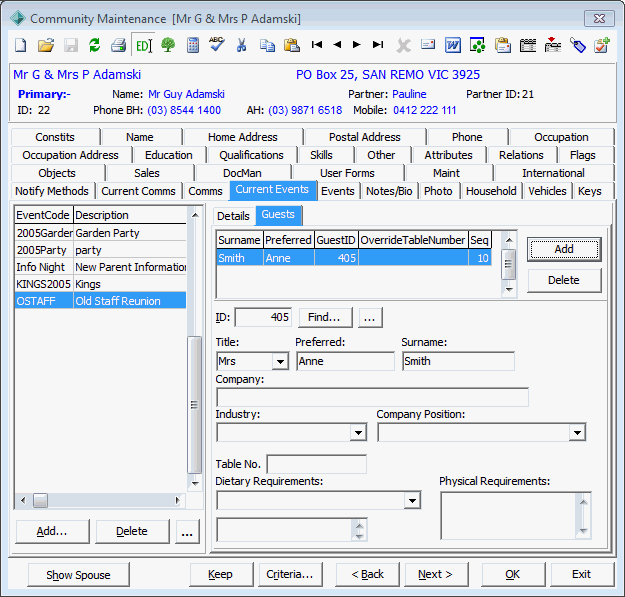Screen dimensions: 625x597
Task: Select the Current Events tab
Action: [272, 190]
